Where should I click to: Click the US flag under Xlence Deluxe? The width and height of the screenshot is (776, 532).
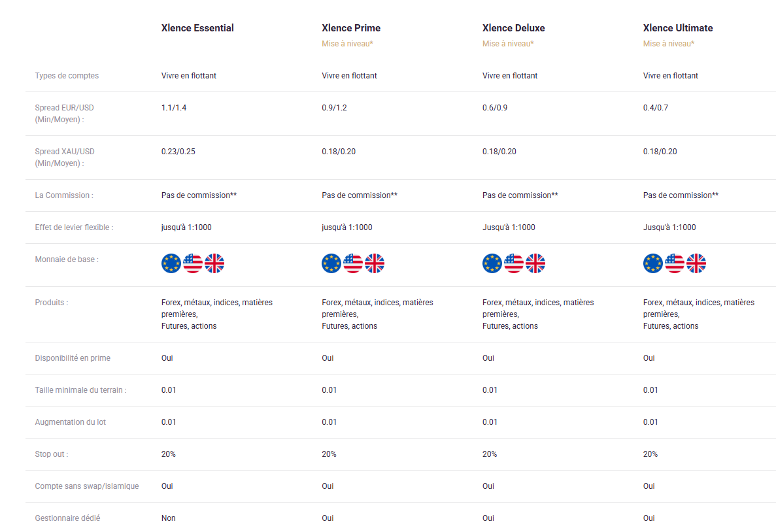point(514,263)
